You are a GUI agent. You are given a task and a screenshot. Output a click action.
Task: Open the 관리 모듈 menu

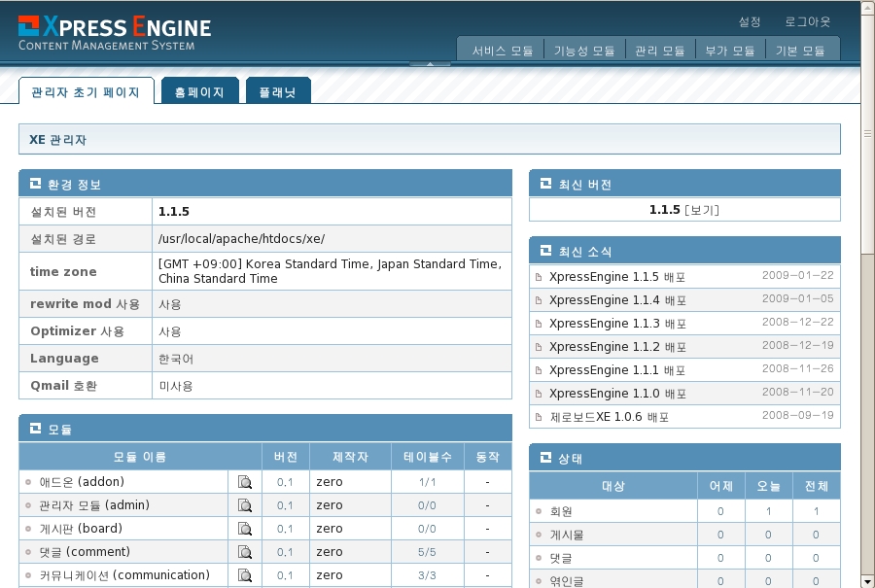point(659,51)
